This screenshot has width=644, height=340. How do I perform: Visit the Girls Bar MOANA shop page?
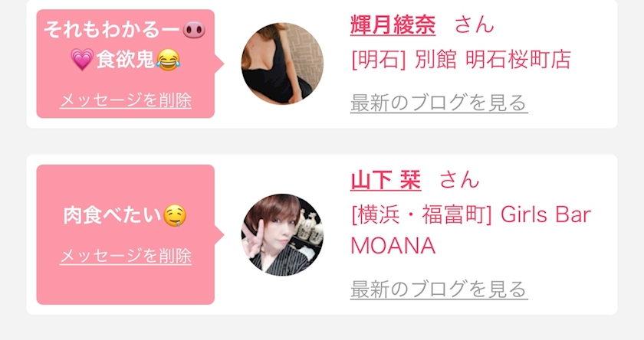click(x=471, y=230)
